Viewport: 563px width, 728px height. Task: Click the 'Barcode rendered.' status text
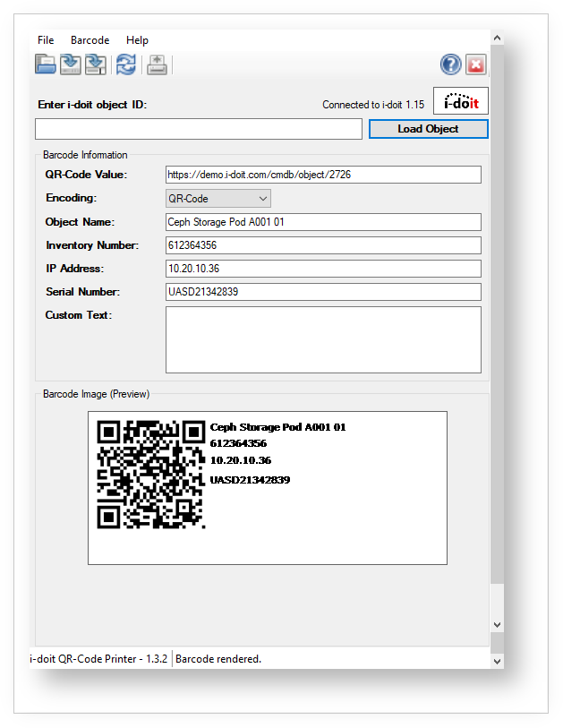click(218, 659)
